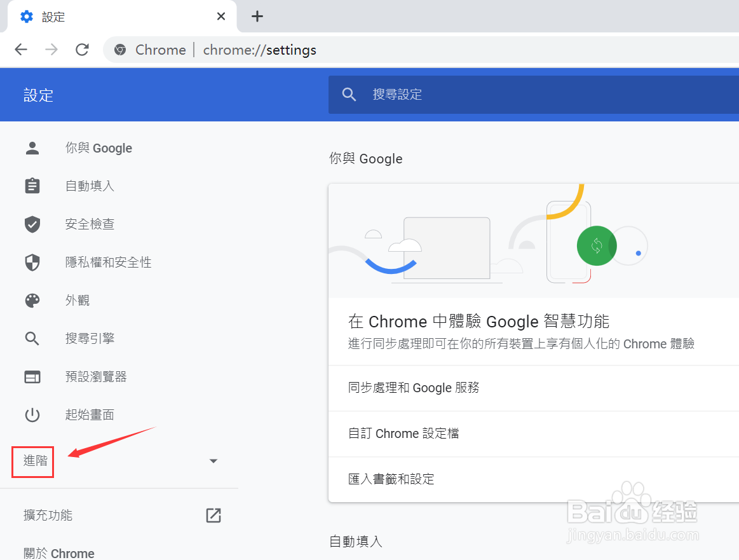Open 安全檢查 via its shield-check icon

[32, 224]
